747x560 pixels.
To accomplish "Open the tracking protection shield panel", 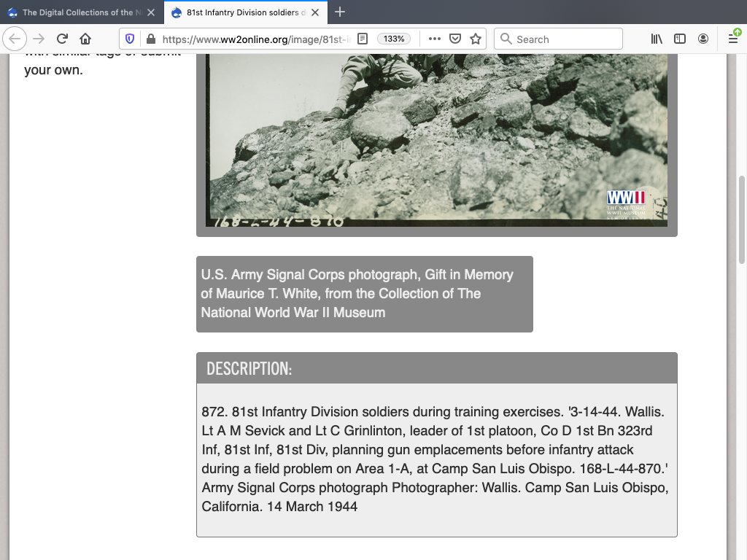I will click(130, 39).
